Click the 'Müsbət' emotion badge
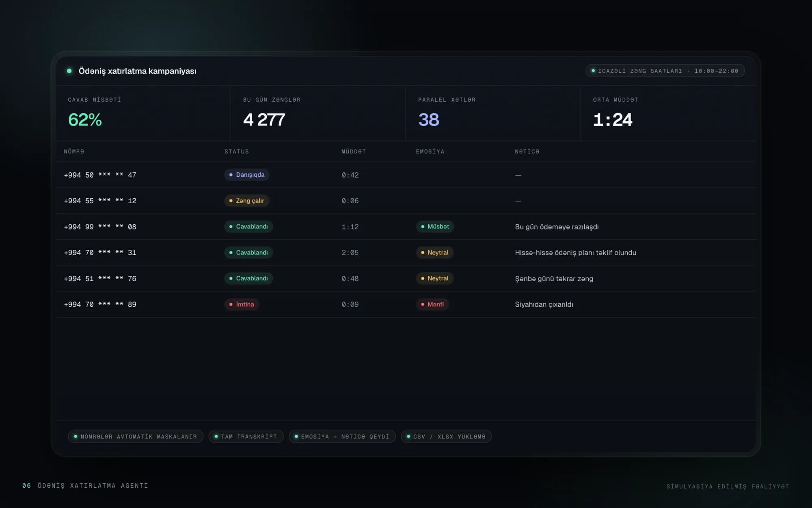Screen dimensions: 812x508 (x=435, y=226)
